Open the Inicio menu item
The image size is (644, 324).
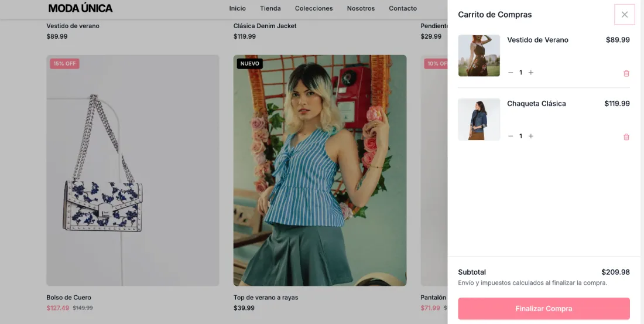[x=237, y=8]
